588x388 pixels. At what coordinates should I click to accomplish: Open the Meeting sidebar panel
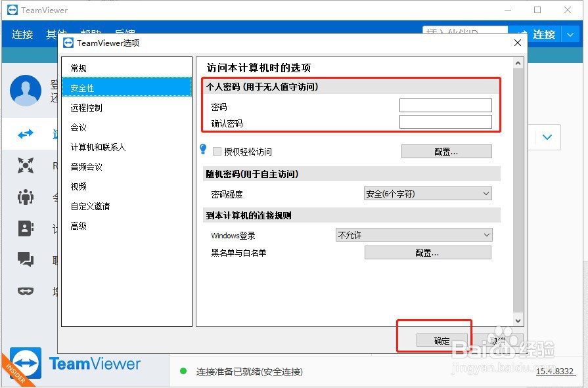(26, 197)
